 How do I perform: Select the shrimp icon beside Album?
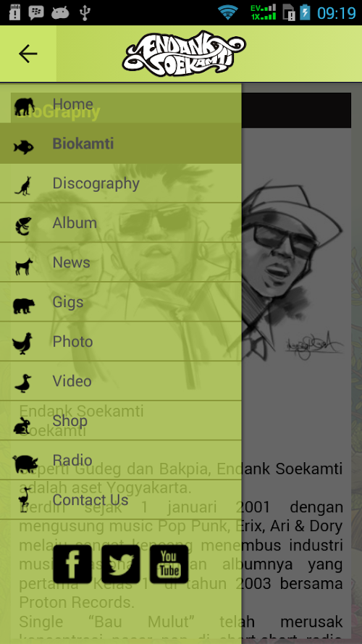point(23,226)
